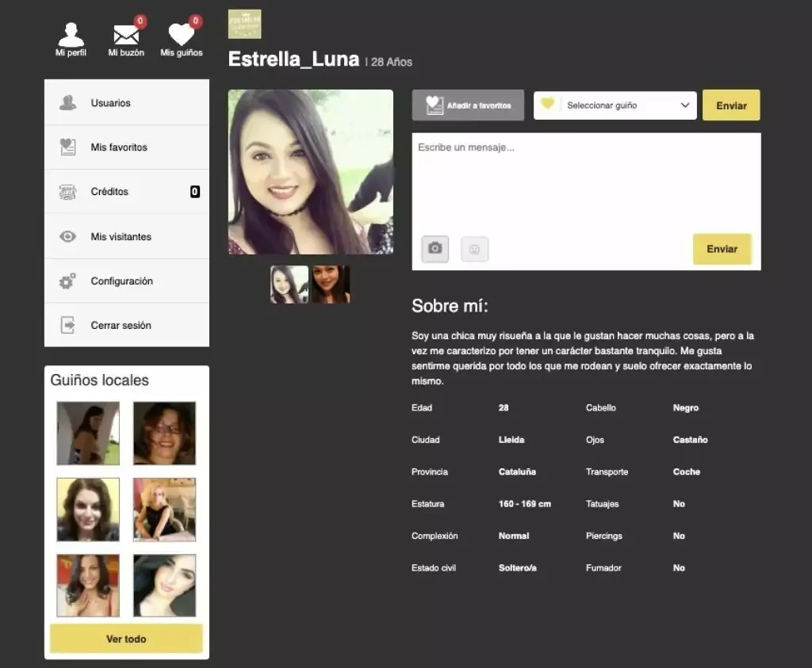Open Mi perfil icon
This screenshot has width=812, height=668.
pyautogui.click(x=71, y=35)
